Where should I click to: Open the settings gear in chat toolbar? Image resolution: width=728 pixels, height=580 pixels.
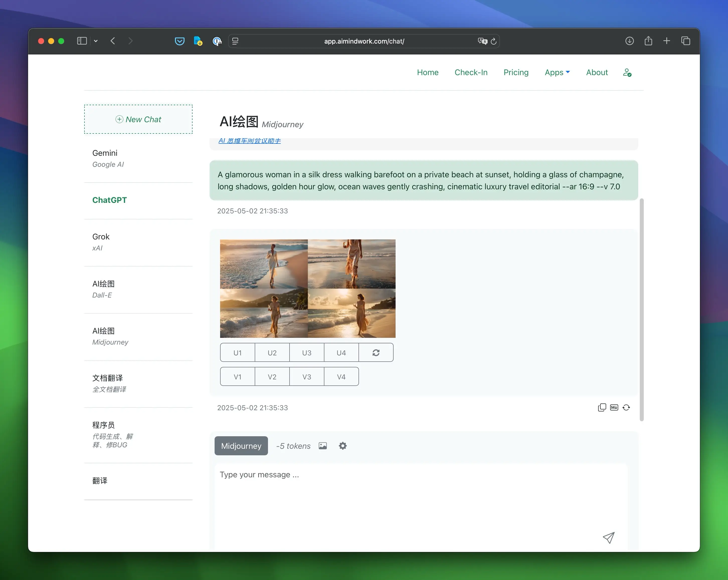(x=343, y=446)
